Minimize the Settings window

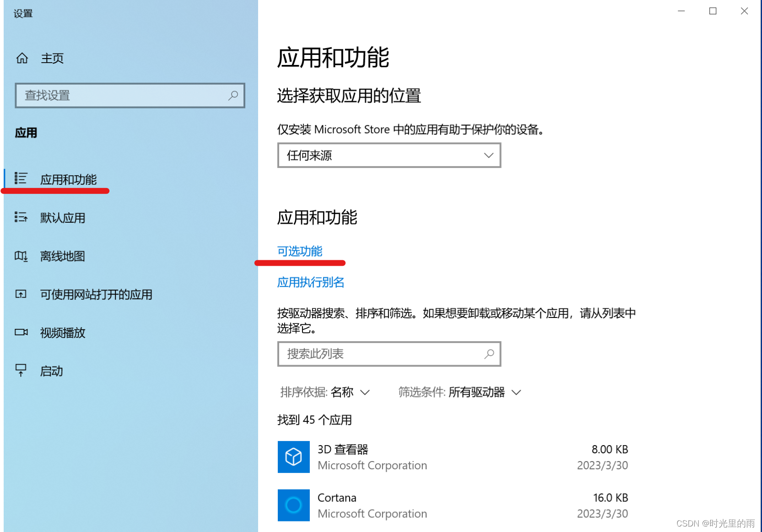[681, 11]
